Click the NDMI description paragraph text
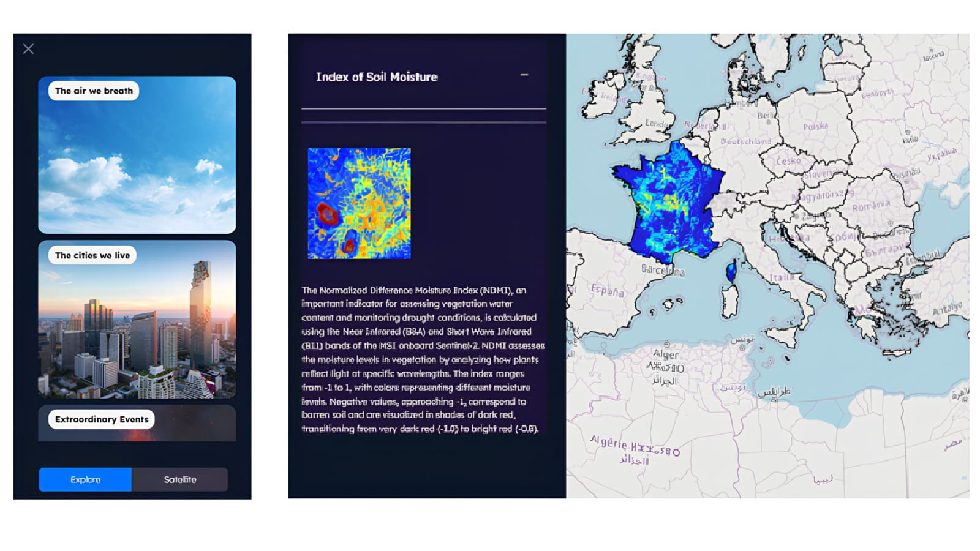The width and height of the screenshot is (980, 551). 423,359
